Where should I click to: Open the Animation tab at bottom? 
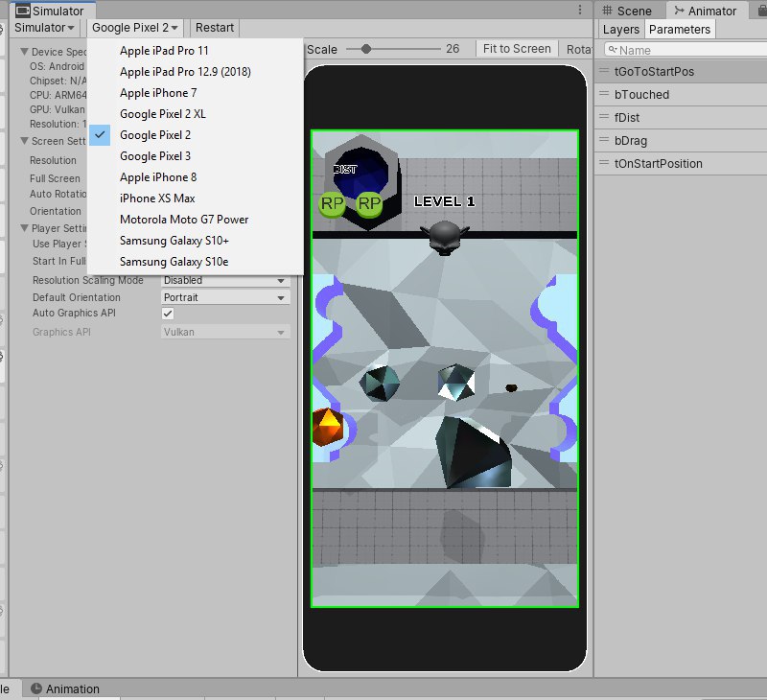click(x=64, y=688)
